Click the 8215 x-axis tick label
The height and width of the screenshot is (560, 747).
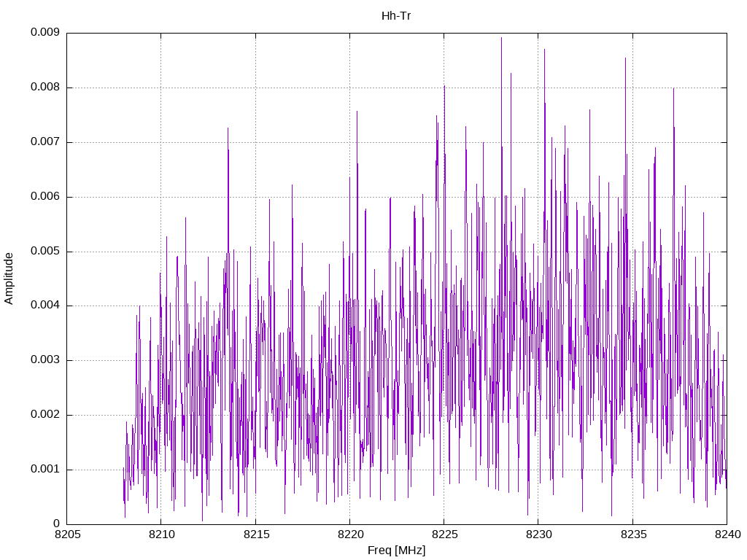pos(256,534)
